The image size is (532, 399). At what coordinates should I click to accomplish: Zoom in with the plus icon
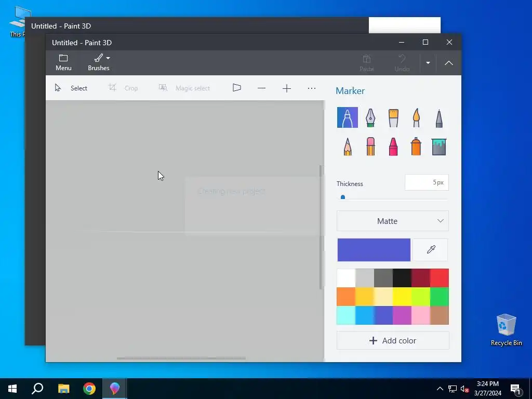click(287, 88)
